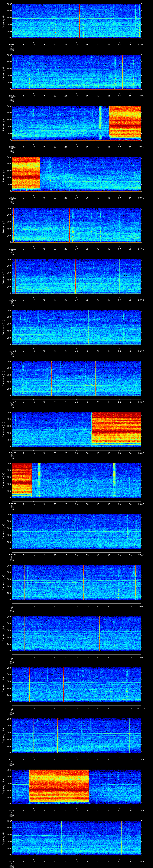Click the "Frequency (Hz)" axis label of the 16:46:00 panel

[x=3, y=21]
